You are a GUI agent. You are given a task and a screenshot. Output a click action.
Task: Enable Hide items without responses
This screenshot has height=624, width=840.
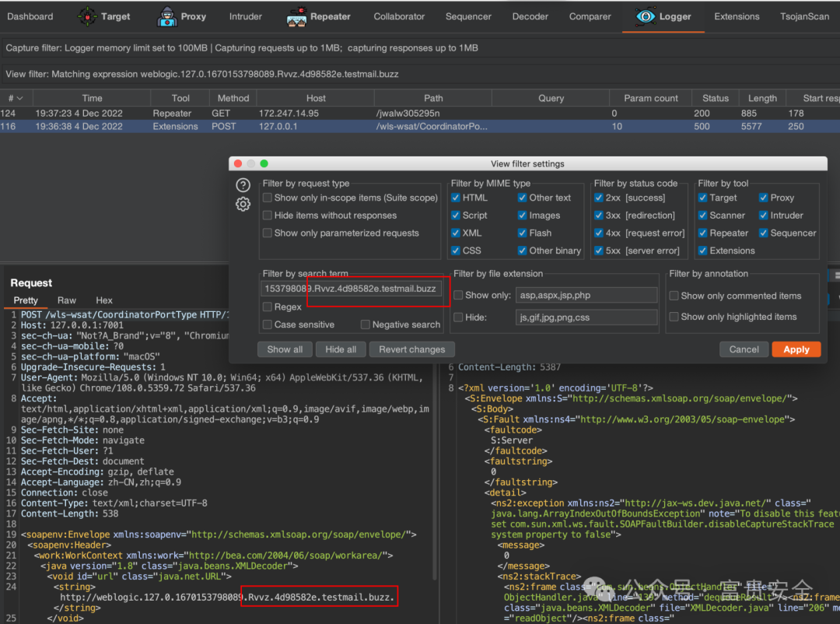click(x=268, y=216)
